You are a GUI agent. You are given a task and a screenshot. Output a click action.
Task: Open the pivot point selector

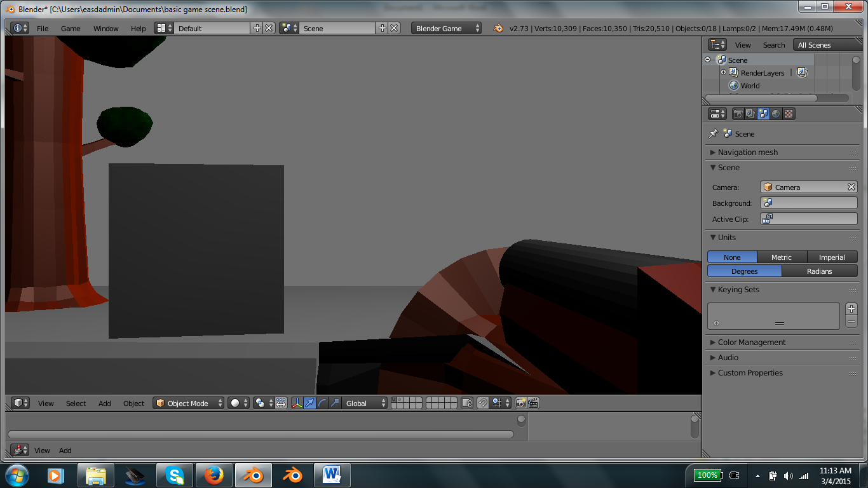[263, 403]
